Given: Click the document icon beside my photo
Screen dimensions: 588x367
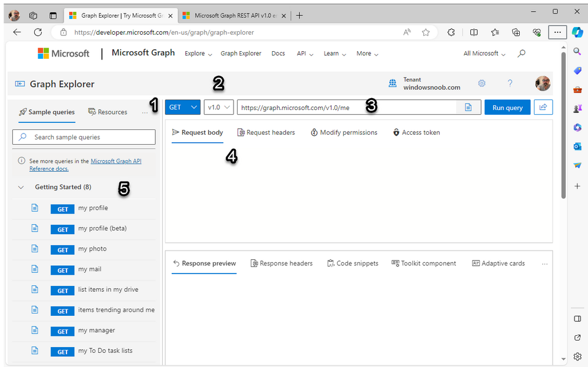Looking at the screenshot, I should 35,249.
